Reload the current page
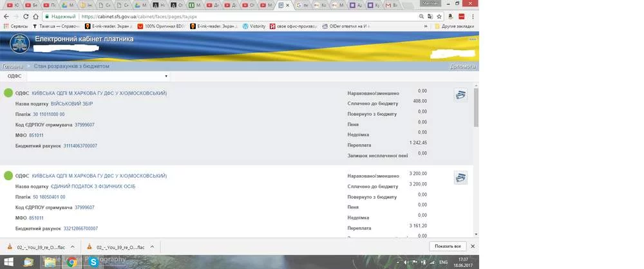 26,17
